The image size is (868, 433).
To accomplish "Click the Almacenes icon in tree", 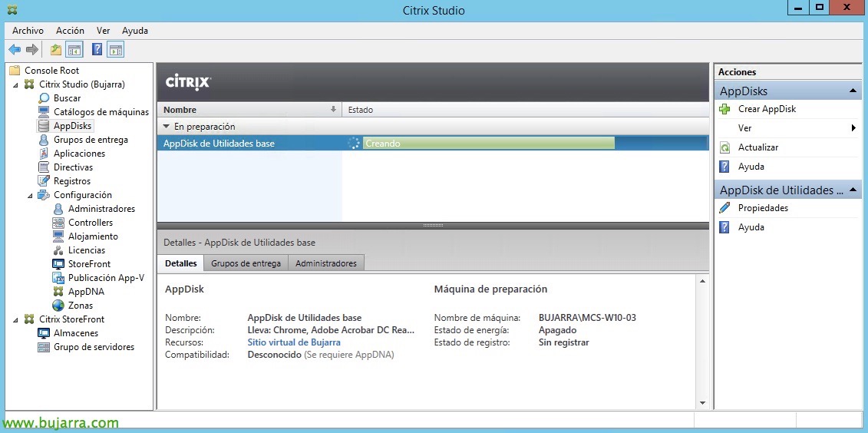I will click(44, 333).
